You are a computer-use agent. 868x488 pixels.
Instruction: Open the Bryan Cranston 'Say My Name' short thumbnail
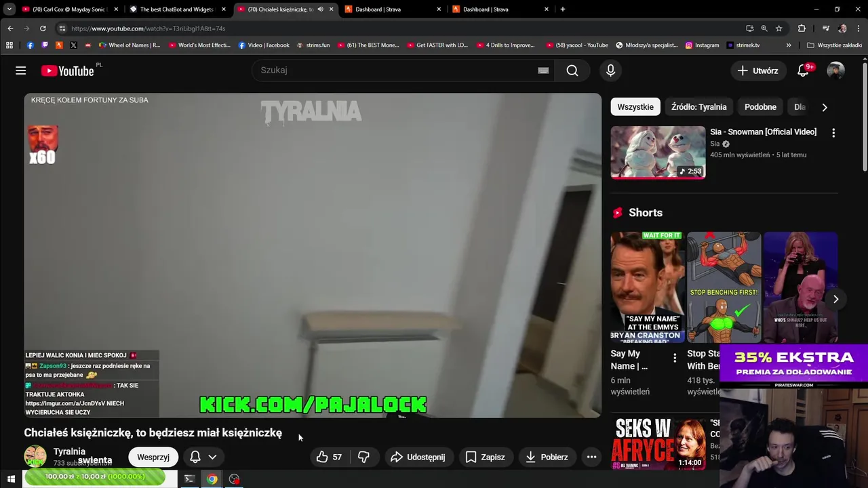pyautogui.click(x=648, y=287)
